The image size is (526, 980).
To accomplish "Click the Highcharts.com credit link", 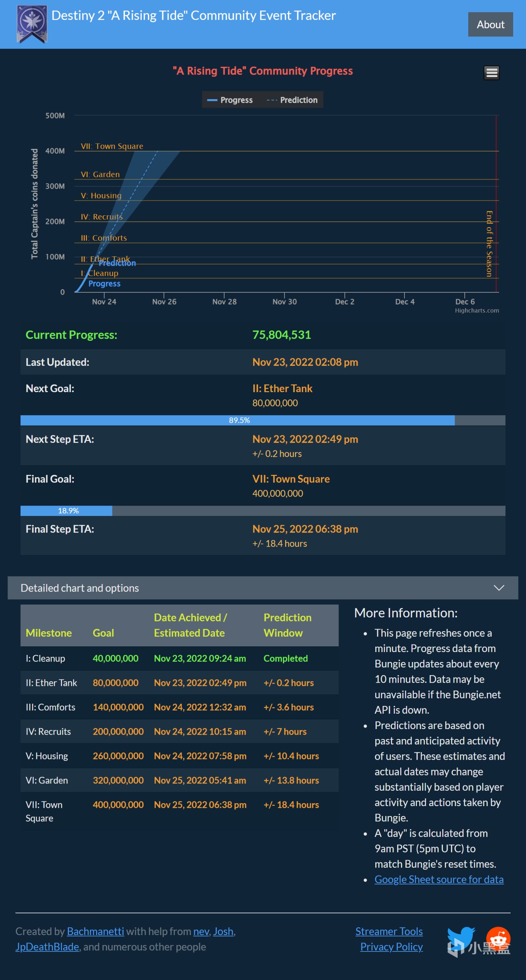I will click(x=477, y=311).
